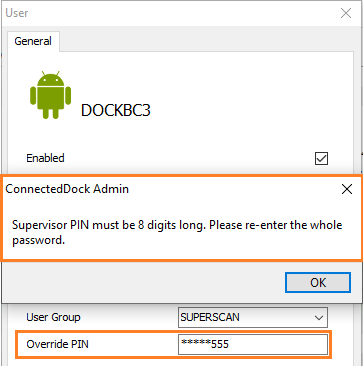Toggle the Enabled checkbox

pyautogui.click(x=321, y=158)
